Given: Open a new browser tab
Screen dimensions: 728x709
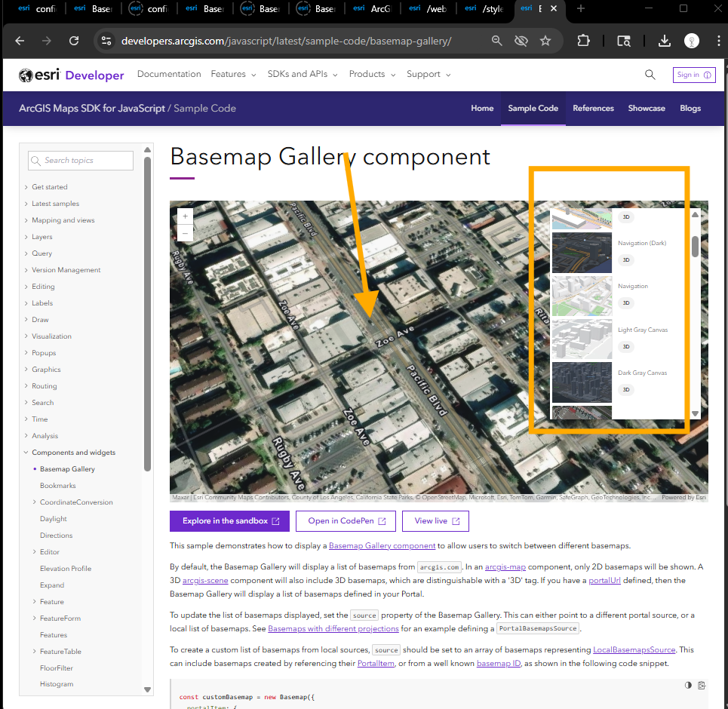Looking at the screenshot, I should click(580, 8).
